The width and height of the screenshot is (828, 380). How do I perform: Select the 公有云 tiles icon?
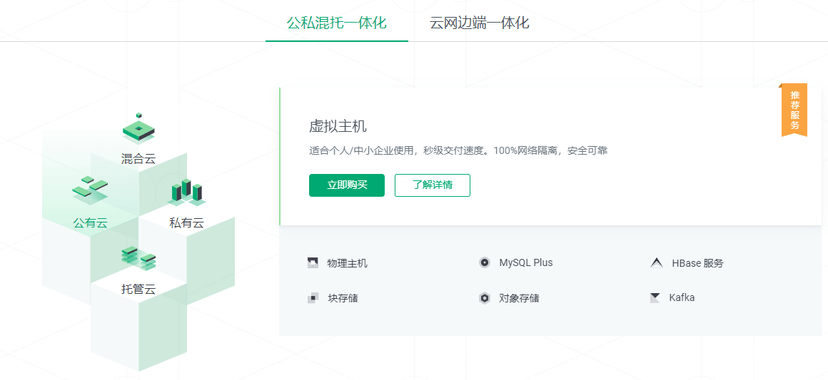[x=90, y=190]
